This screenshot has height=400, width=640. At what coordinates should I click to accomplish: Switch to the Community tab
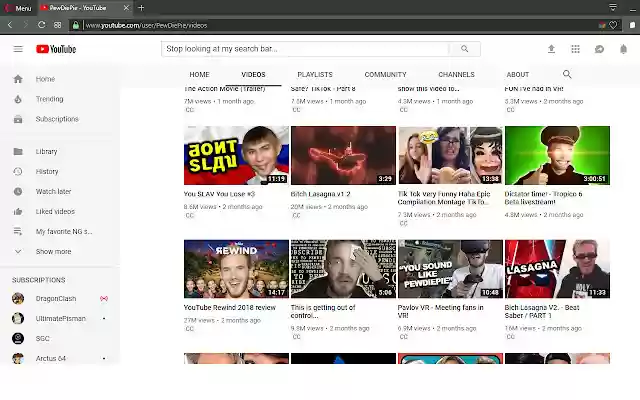tap(385, 74)
